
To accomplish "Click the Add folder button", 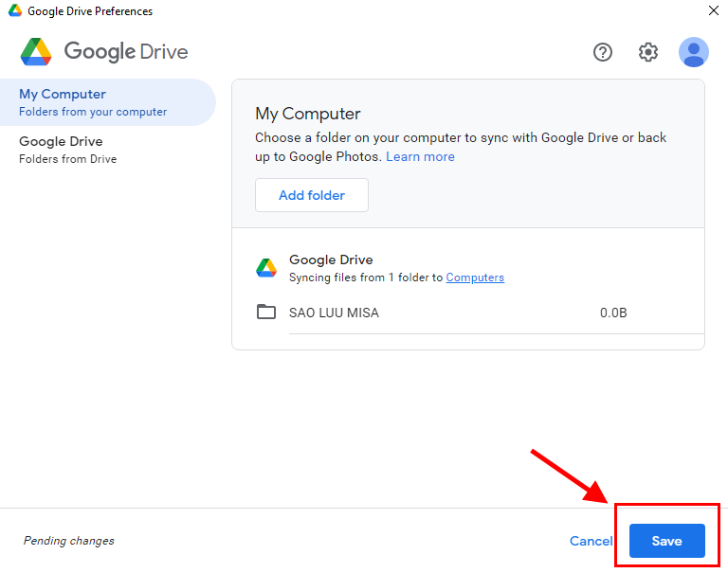I will pyautogui.click(x=312, y=195).
